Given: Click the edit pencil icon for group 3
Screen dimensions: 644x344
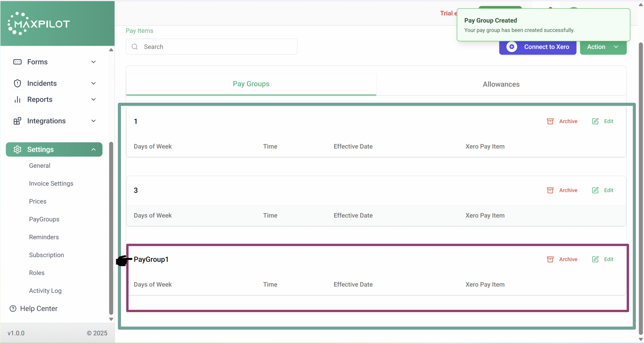Looking at the screenshot, I should (595, 190).
